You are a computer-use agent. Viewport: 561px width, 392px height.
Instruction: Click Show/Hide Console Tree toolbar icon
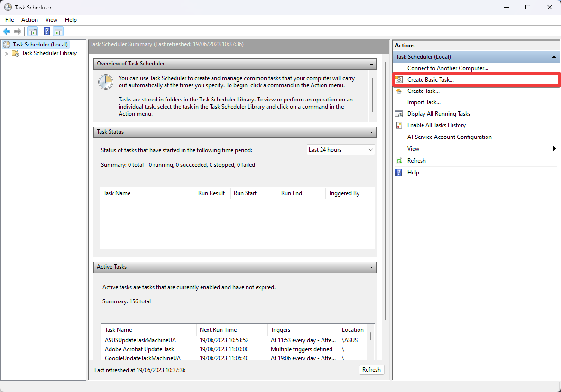coord(32,32)
